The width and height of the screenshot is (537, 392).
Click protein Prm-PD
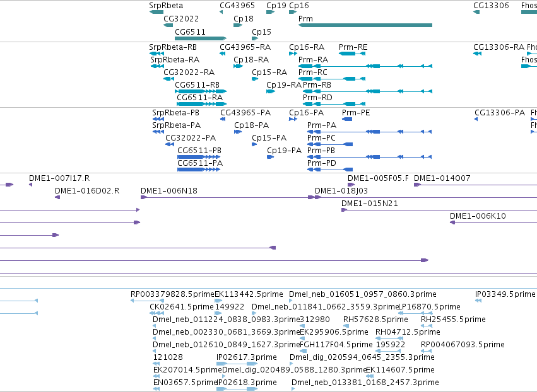click(322, 163)
